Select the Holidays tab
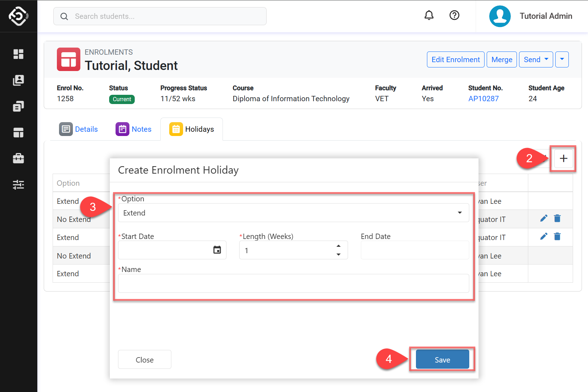 click(192, 129)
